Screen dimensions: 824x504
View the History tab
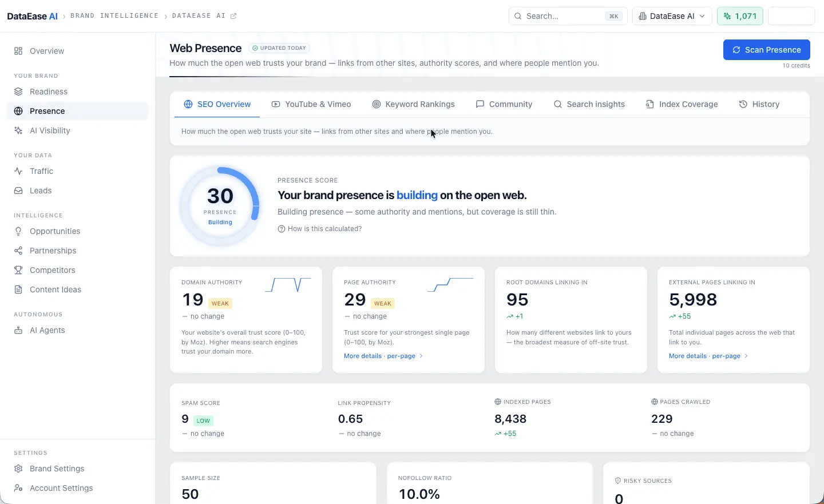[759, 104]
